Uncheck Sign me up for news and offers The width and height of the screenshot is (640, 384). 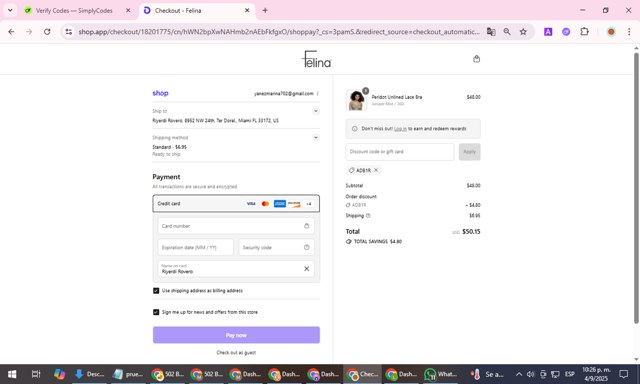(x=156, y=312)
